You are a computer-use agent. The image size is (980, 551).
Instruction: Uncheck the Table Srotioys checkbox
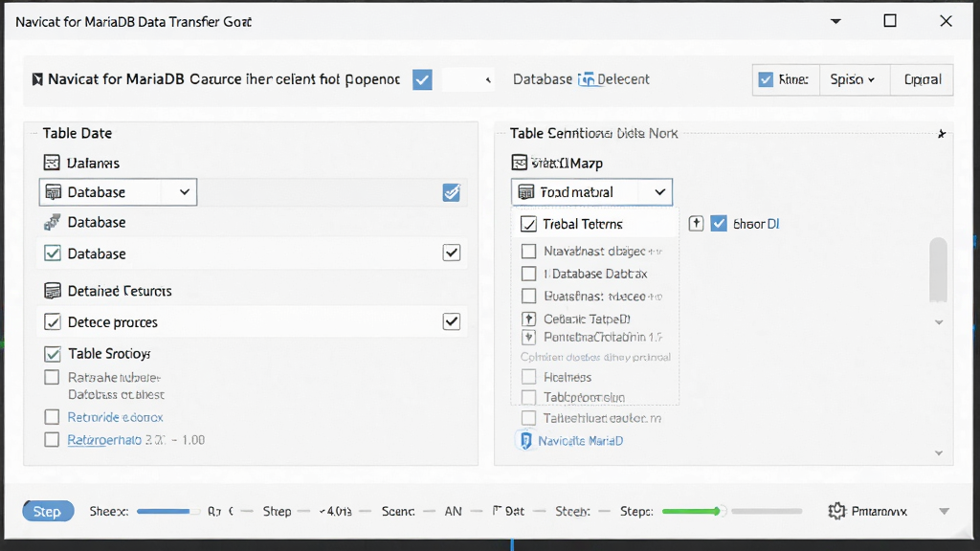pos(53,354)
